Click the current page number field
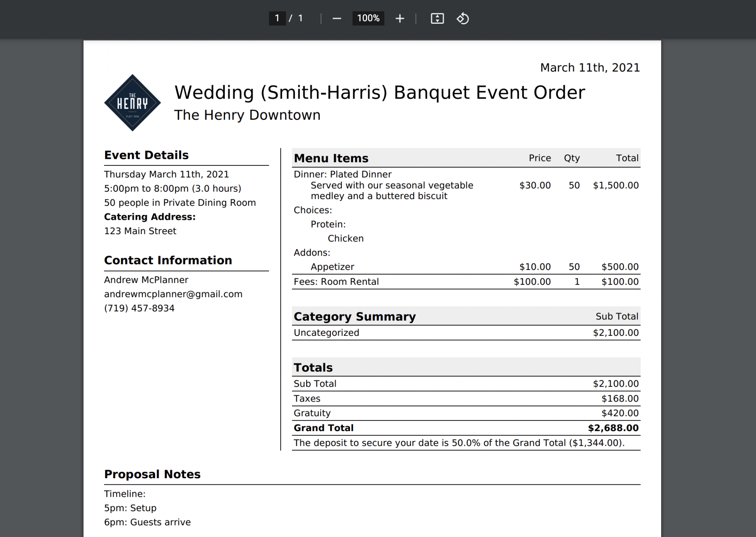Image resolution: width=756 pixels, height=537 pixels. pyautogui.click(x=277, y=18)
